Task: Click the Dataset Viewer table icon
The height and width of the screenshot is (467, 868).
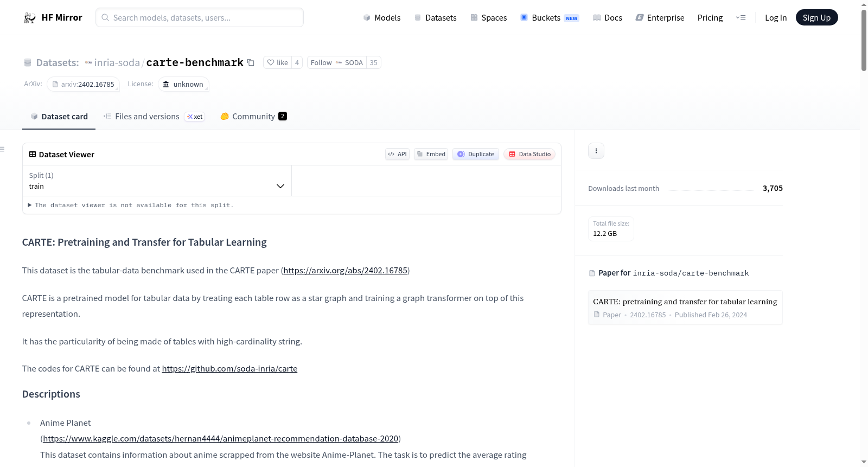Action: point(33,154)
